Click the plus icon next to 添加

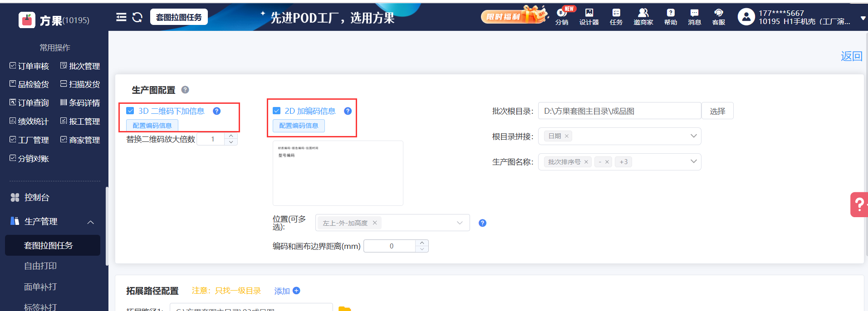click(x=296, y=291)
